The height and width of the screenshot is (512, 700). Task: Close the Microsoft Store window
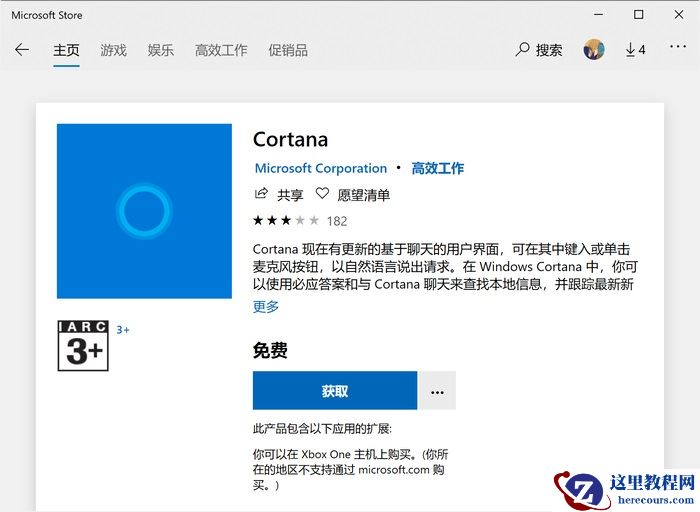pos(679,15)
